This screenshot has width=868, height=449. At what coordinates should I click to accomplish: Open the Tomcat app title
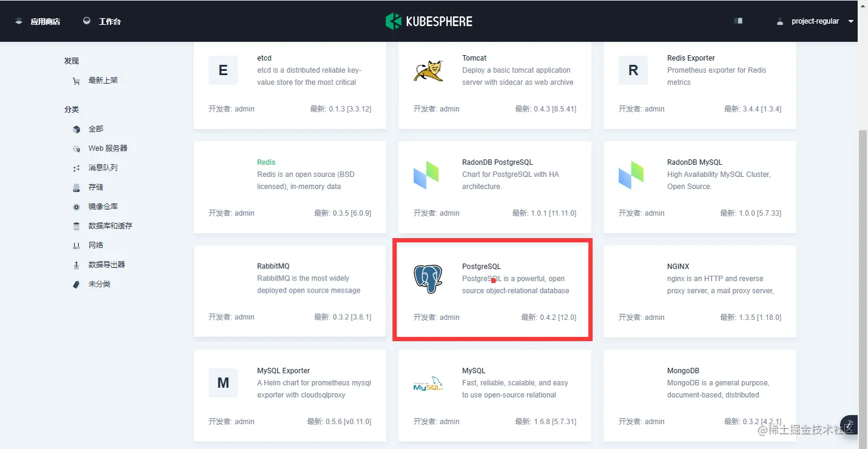474,58
